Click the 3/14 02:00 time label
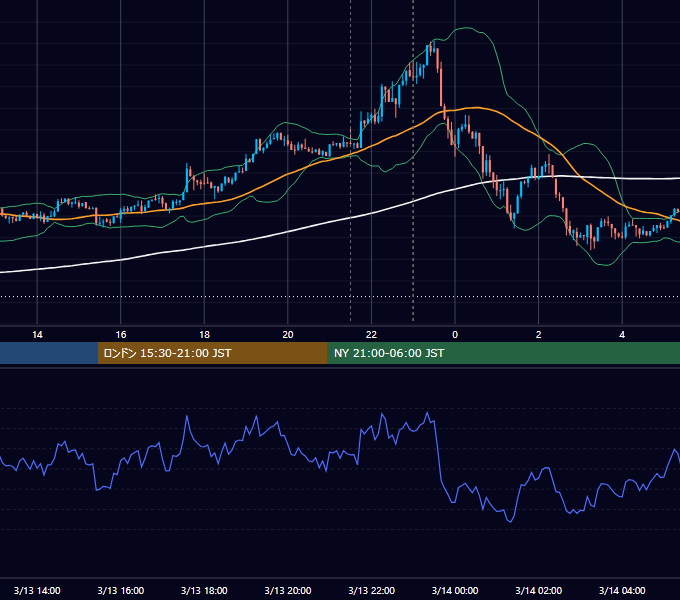The image size is (680, 600). (539, 590)
